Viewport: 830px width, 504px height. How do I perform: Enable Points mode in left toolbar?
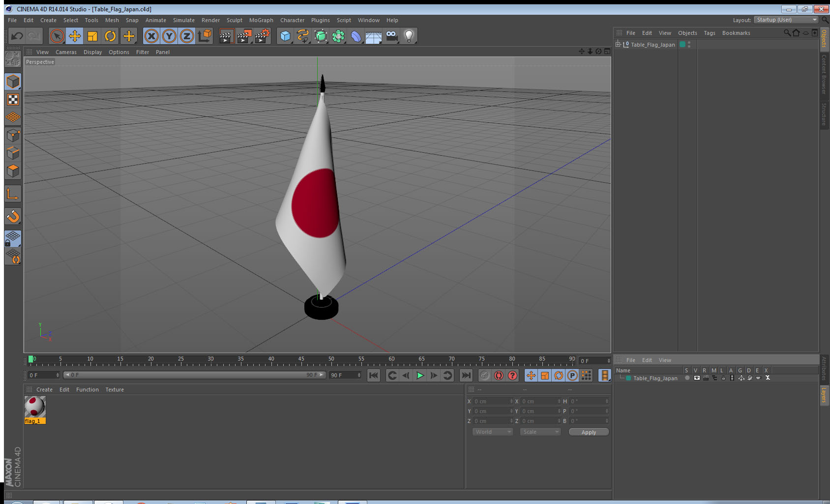pos(13,135)
